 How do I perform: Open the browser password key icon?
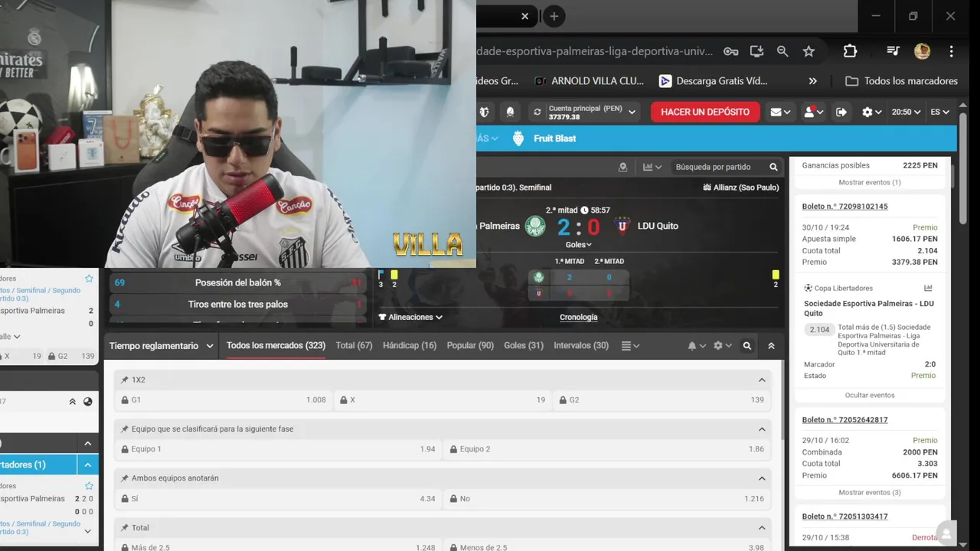pos(731,51)
